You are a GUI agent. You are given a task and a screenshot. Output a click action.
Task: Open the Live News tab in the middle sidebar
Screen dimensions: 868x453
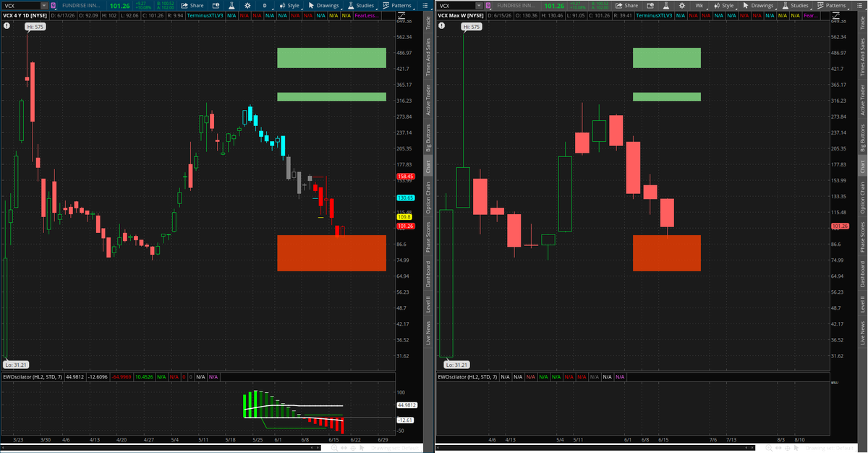coord(428,331)
